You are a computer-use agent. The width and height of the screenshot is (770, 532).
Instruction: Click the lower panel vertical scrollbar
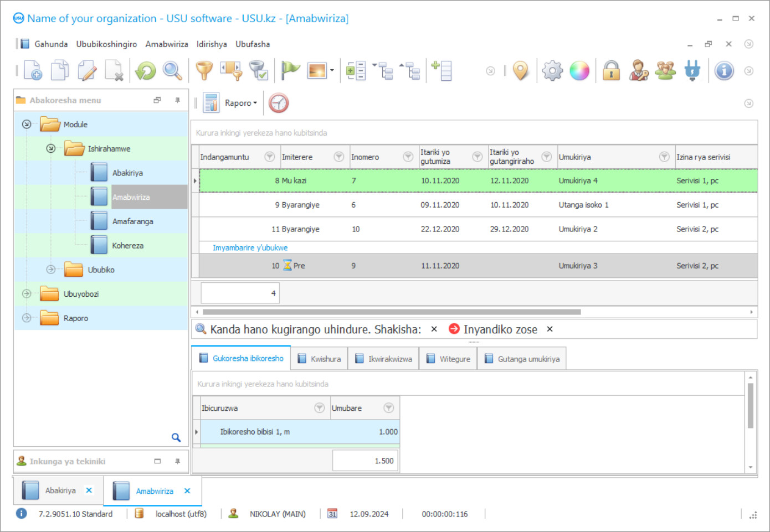[751, 406]
